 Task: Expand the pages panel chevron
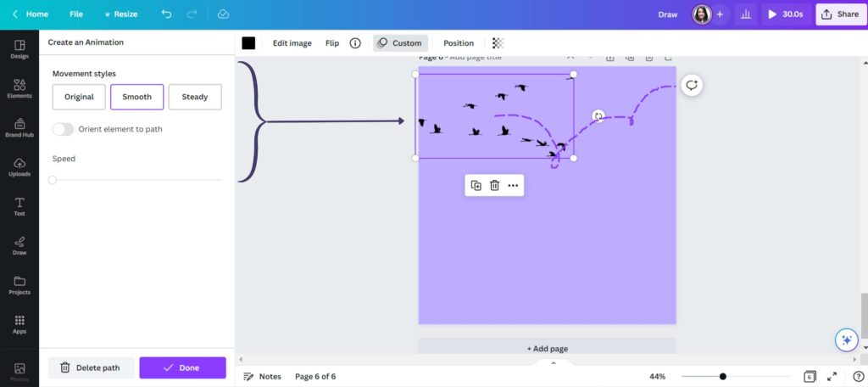coord(553,363)
